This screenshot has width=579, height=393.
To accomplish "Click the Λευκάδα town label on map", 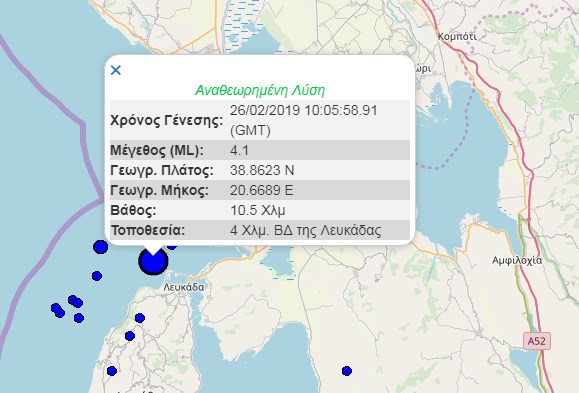I will pos(184,287).
